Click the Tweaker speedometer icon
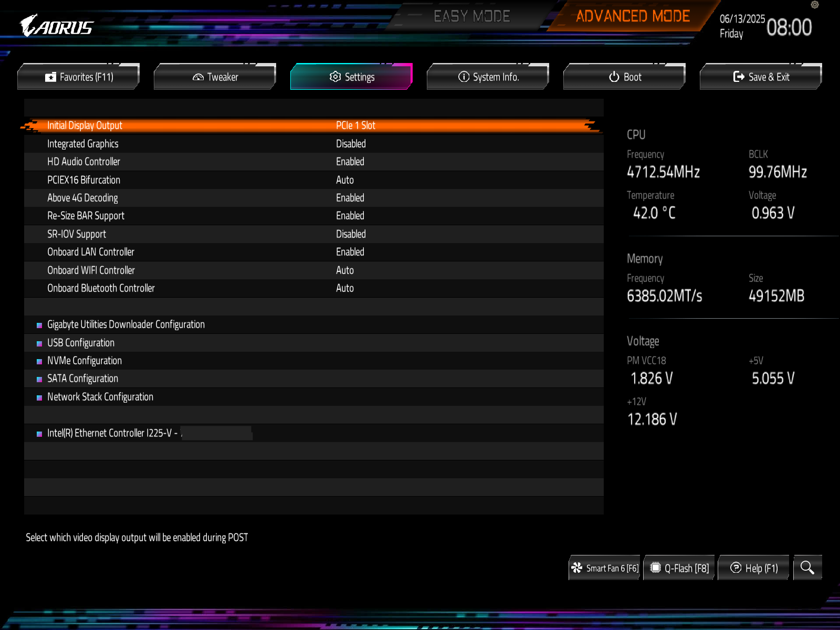The height and width of the screenshot is (630, 840). (x=198, y=77)
